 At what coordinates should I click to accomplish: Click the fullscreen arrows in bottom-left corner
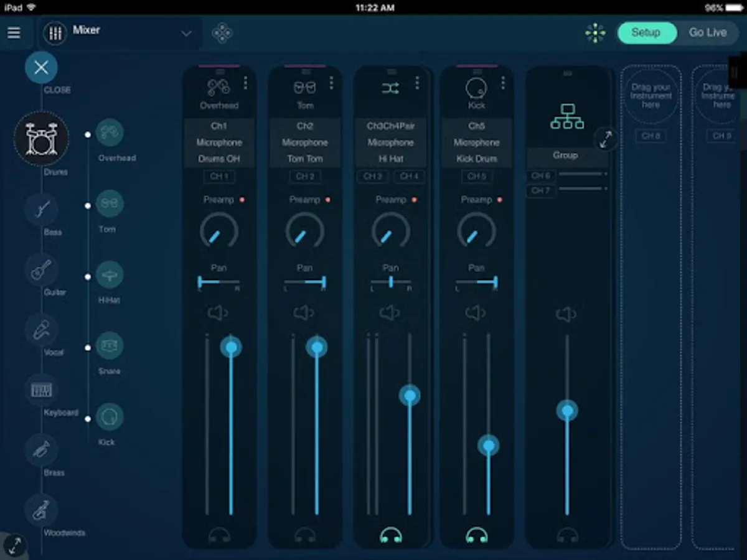click(14, 546)
